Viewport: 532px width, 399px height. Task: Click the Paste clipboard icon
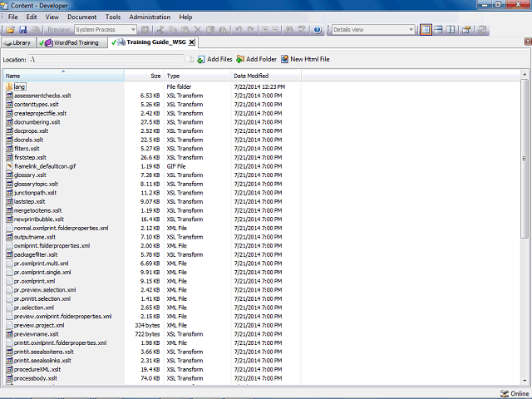(x=185, y=30)
